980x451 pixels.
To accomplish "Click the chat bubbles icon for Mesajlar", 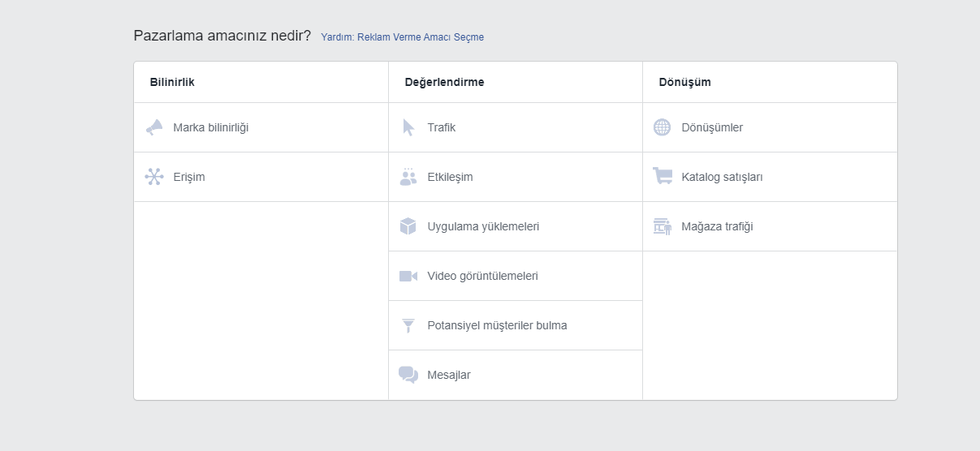I will point(408,375).
